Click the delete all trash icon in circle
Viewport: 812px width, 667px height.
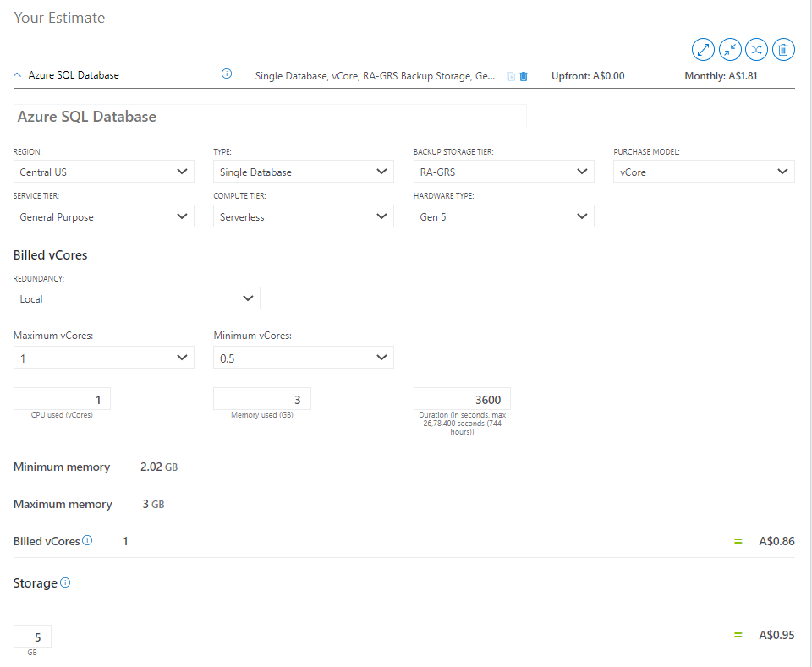[x=783, y=50]
